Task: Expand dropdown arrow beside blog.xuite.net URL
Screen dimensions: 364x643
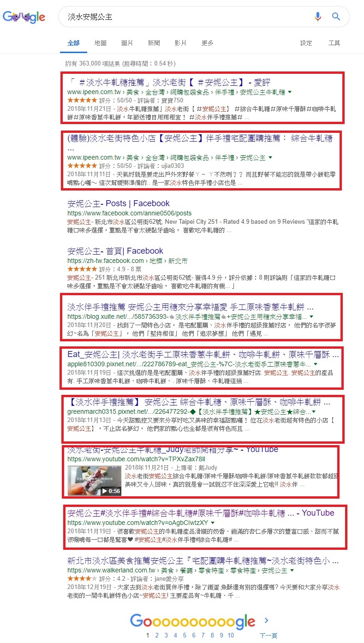Action: 312,317
